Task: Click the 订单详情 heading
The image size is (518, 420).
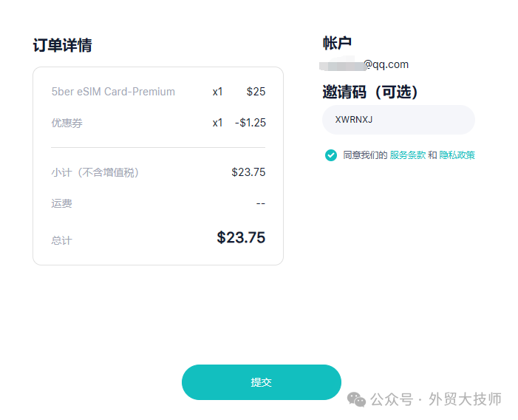Action: point(62,45)
